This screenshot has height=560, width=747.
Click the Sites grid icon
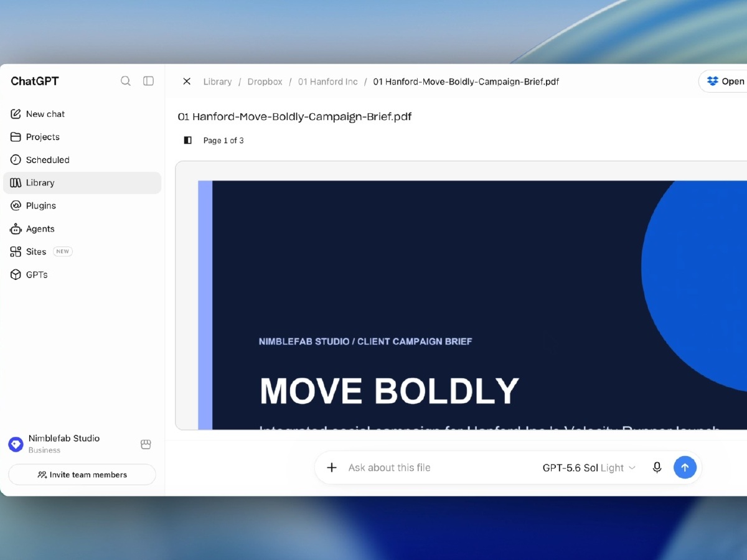coord(16,252)
